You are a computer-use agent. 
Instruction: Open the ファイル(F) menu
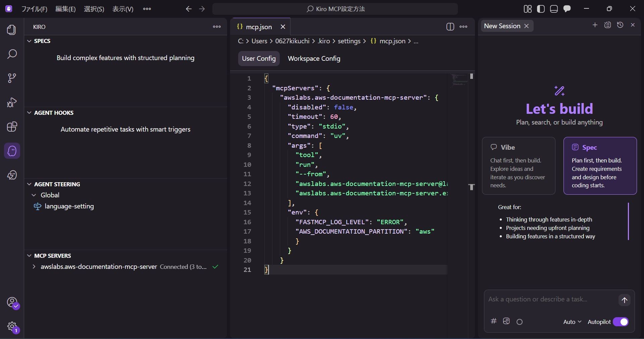coord(34,9)
